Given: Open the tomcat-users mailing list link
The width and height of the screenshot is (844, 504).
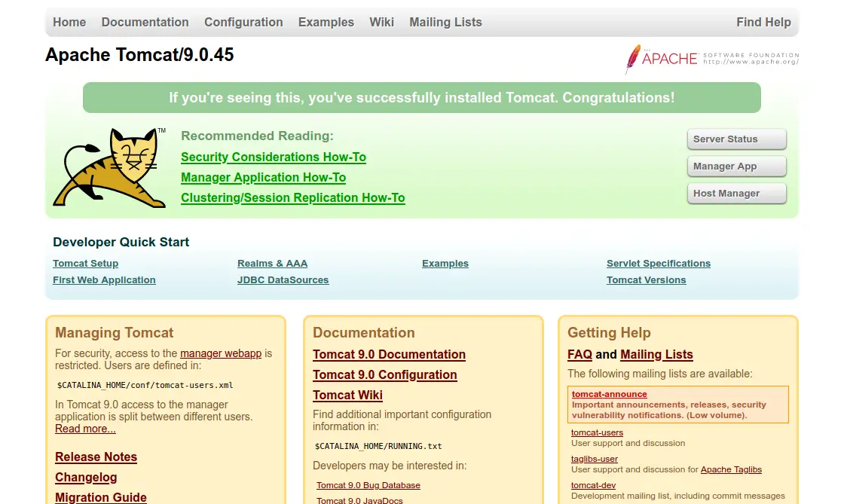Looking at the screenshot, I should tap(597, 432).
